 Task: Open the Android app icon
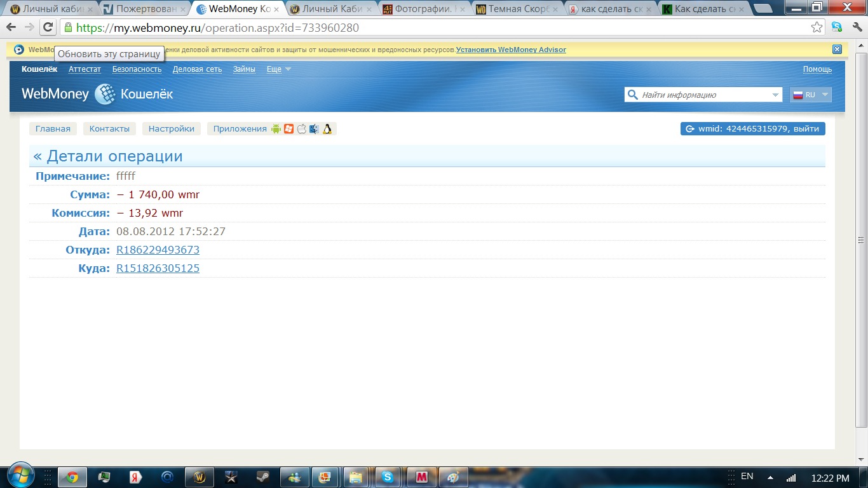tap(276, 128)
